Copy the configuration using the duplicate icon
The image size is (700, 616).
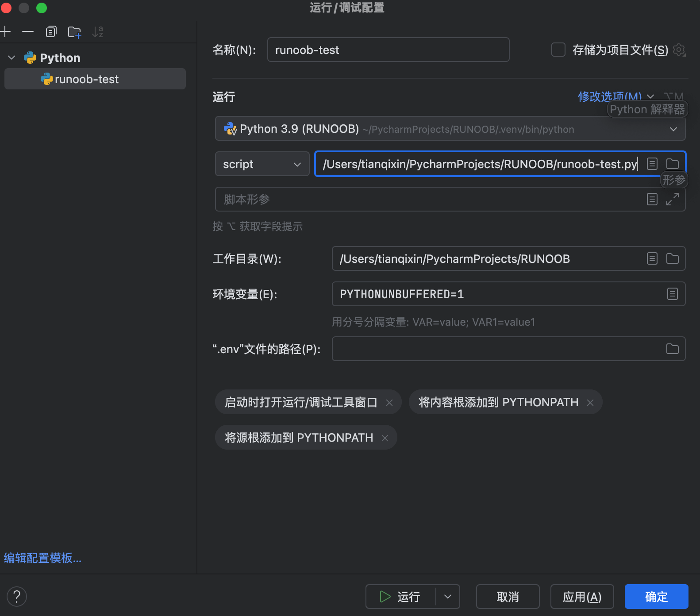coord(51,31)
